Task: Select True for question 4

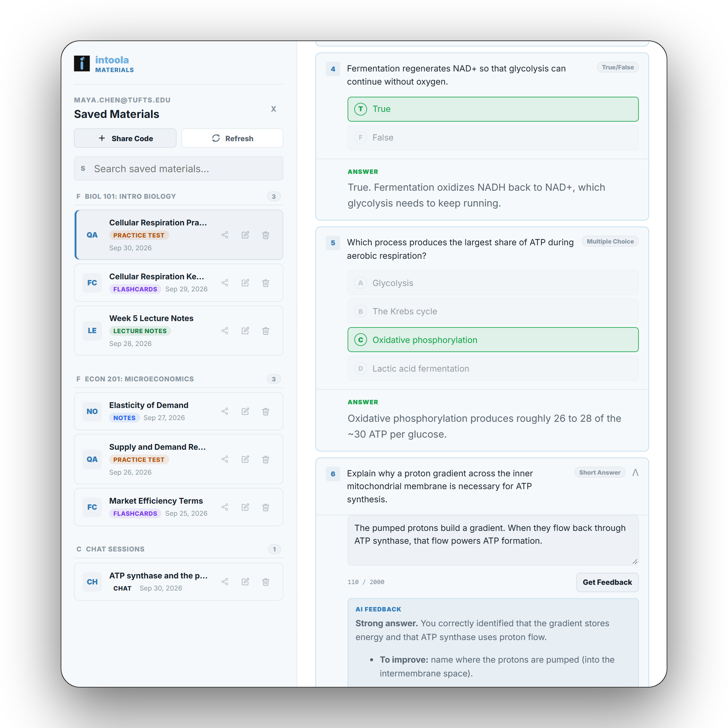Action: click(x=493, y=109)
